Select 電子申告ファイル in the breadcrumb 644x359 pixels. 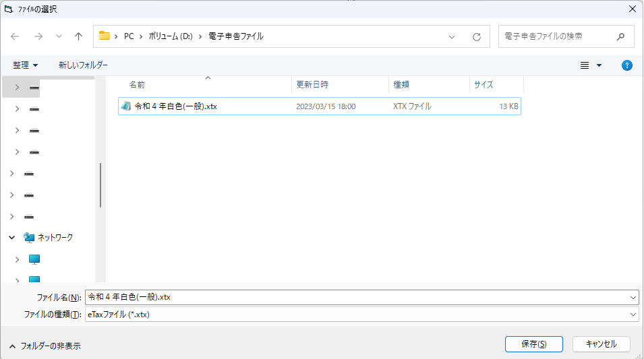(x=236, y=36)
